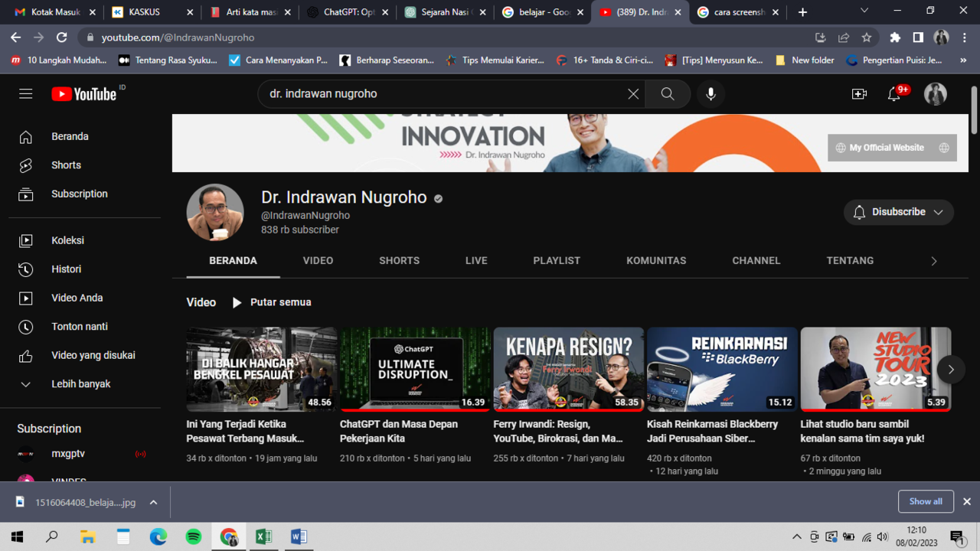Open the Reinkarnasi BlackBerry video thumbnail
Viewport: 980px width, 551px height.
click(x=722, y=370)
